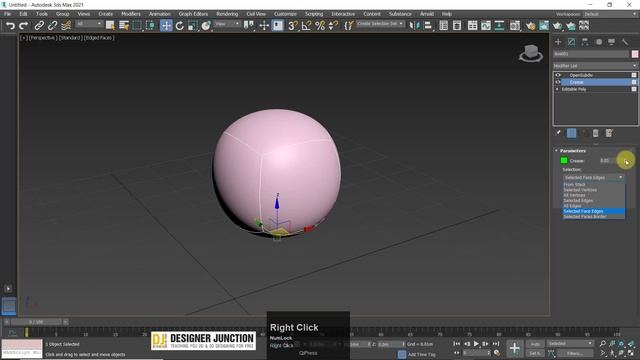Open the Scripting menu
640x360 pixels.
[x=313, y=14]
